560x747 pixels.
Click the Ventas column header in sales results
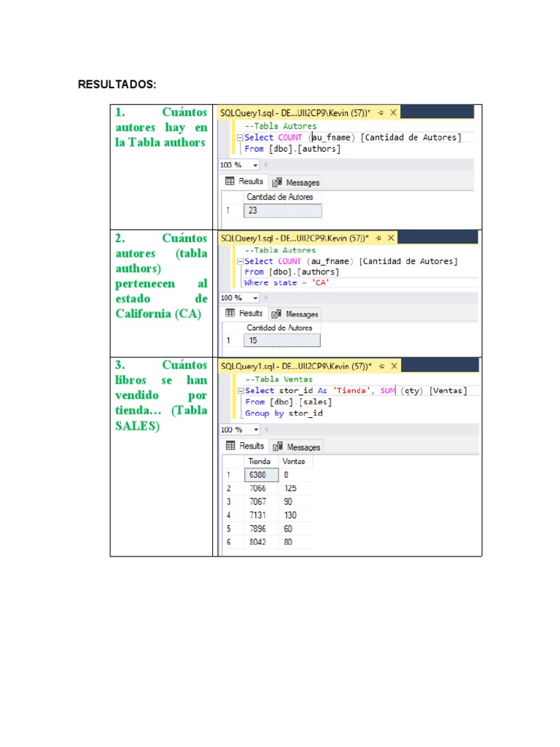(294, 461)
